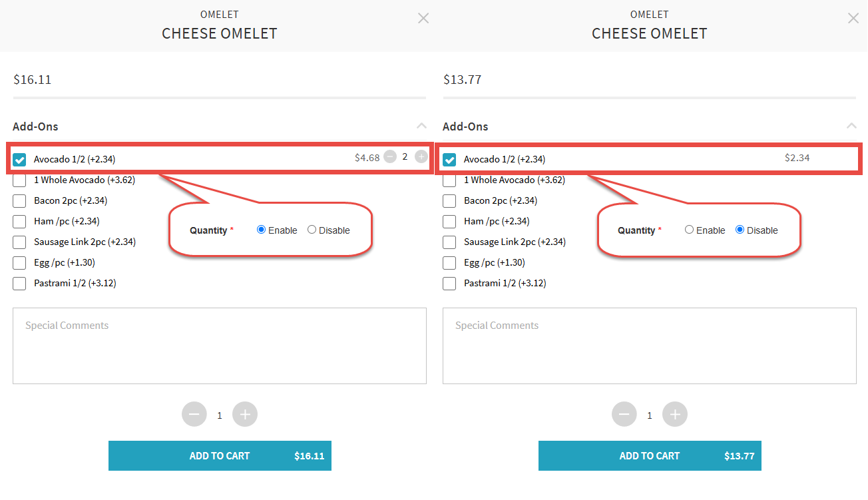Screen dimensions: 868x500
Task: Select Enable quantity radio in right callout
Action: pos(690,230)
